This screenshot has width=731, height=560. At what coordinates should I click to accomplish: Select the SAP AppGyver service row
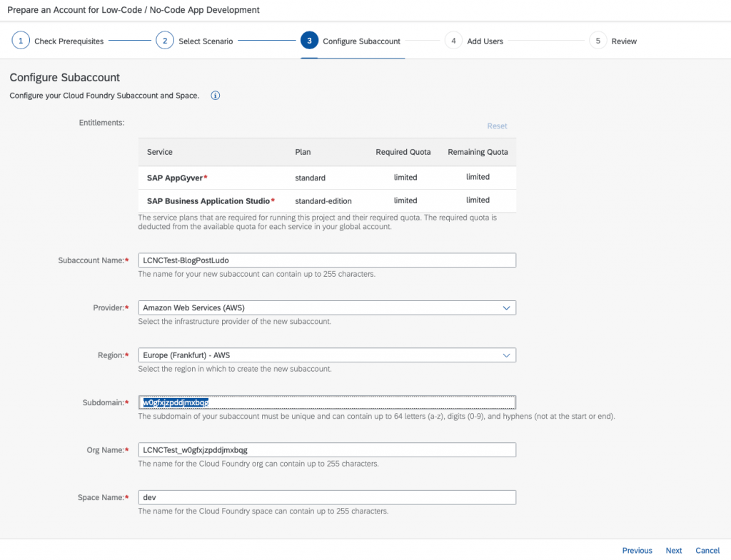[x=327, y=178]
